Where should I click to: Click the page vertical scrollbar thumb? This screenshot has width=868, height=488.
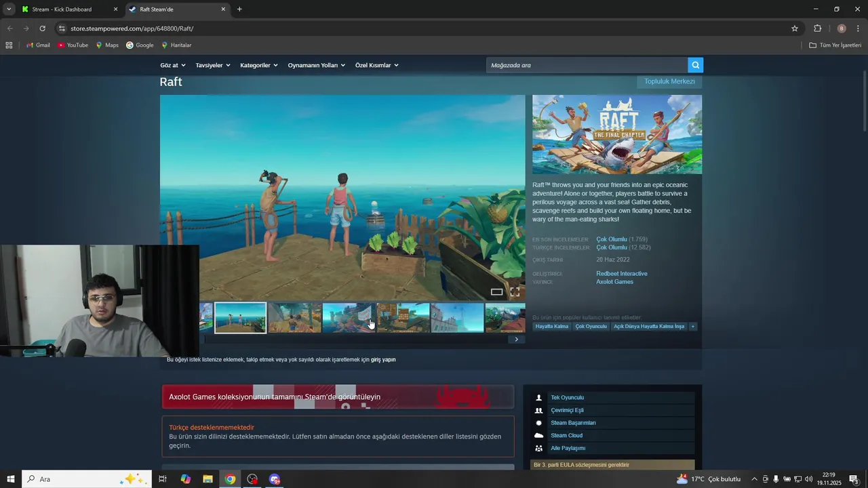click(x=864, y=102)
